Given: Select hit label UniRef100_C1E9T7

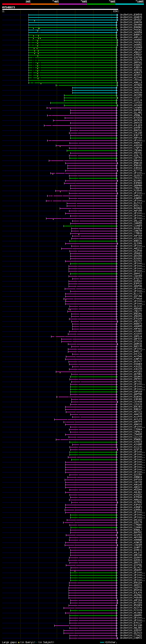Looking at the screenshot, I should tap(131, 98).
